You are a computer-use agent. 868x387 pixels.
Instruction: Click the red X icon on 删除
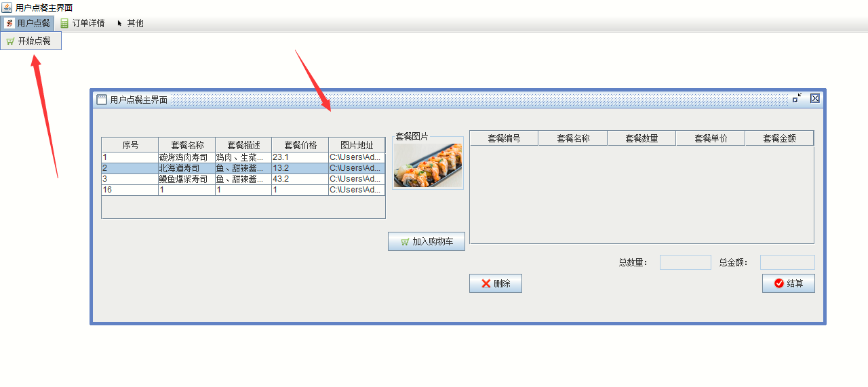click(486, 283)
